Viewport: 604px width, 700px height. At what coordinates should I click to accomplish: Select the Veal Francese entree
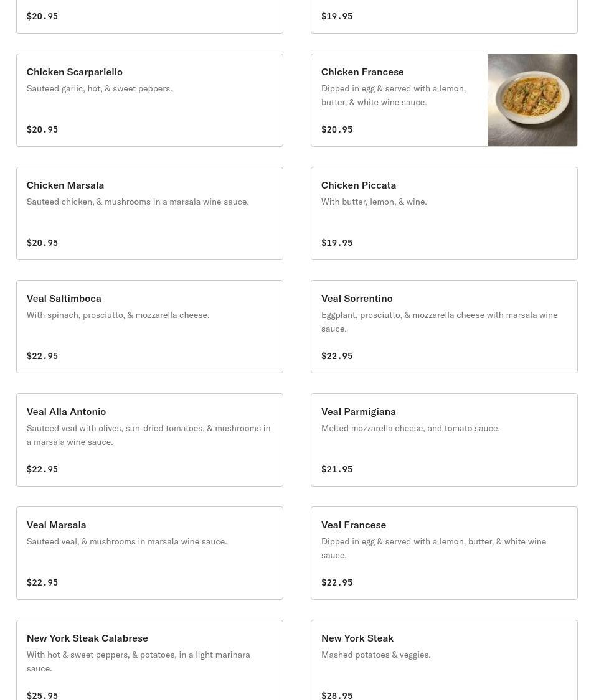(x=444, y=553)
